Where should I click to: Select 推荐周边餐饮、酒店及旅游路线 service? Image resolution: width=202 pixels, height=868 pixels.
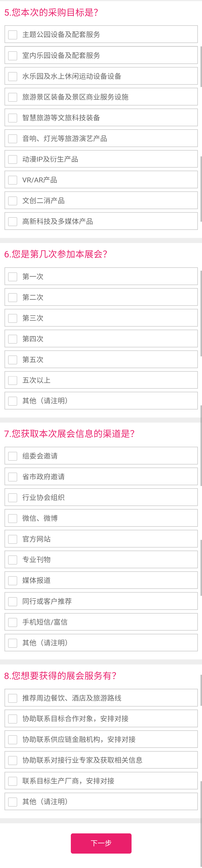[101, 698]
